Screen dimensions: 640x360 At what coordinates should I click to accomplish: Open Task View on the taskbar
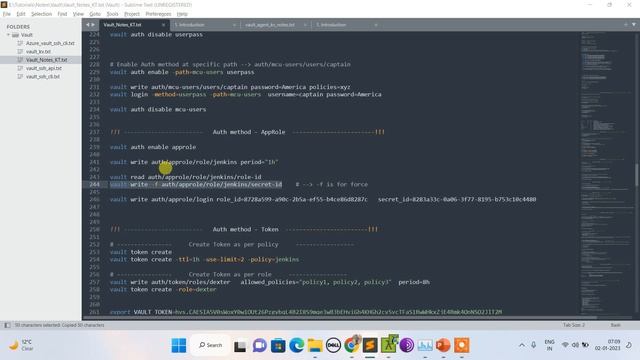[240, 345]
